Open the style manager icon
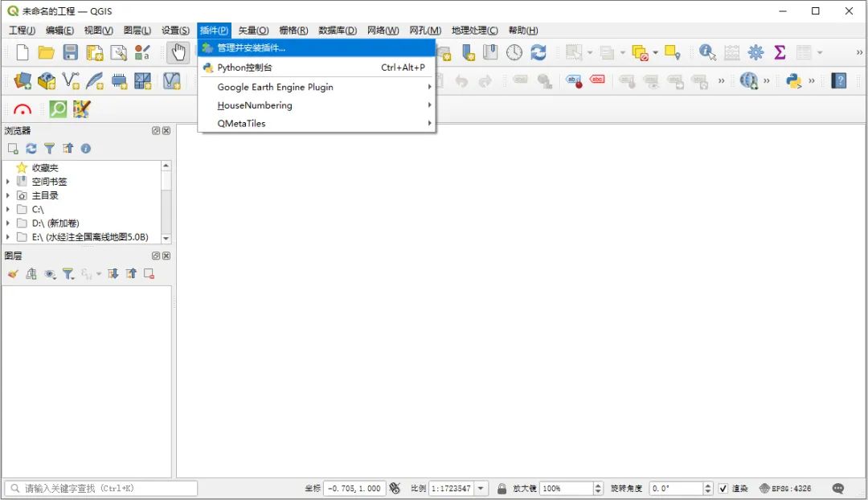 pos(142,52)
